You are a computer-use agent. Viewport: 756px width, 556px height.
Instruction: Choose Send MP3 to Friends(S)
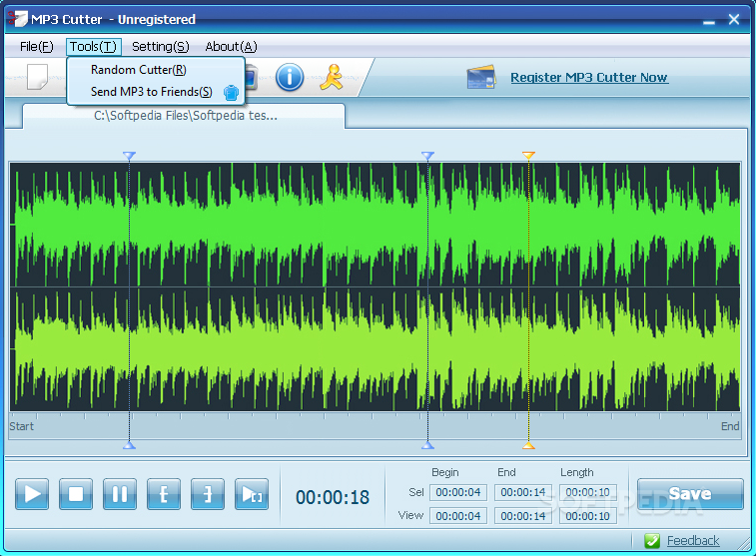coord(155,92)
